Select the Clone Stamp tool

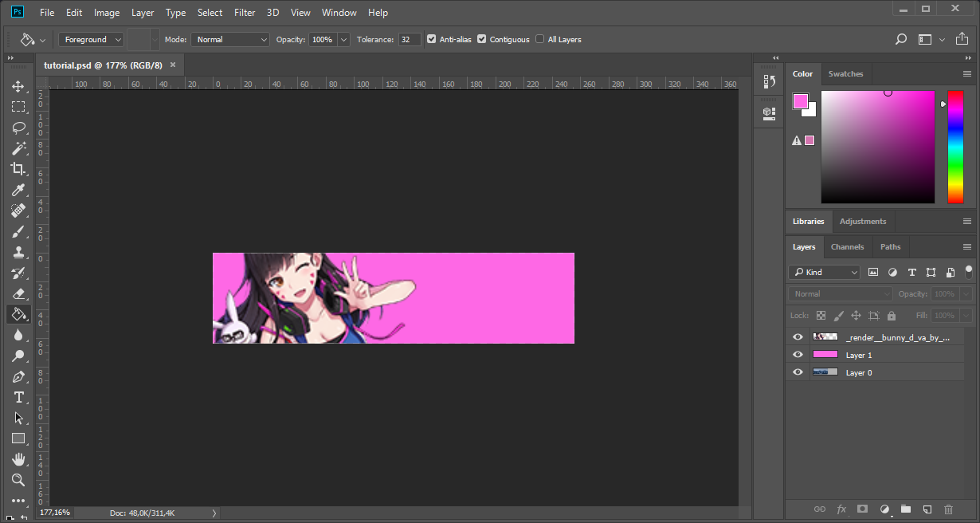coord(18,252)
